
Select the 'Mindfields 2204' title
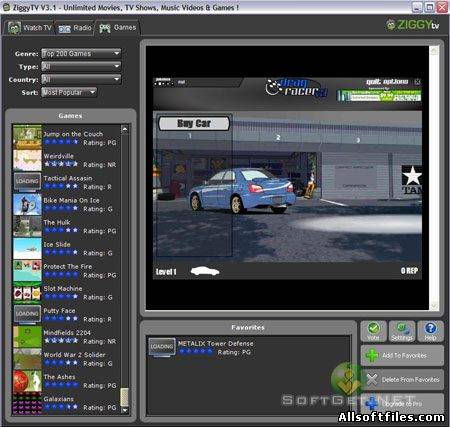[67, 333]
